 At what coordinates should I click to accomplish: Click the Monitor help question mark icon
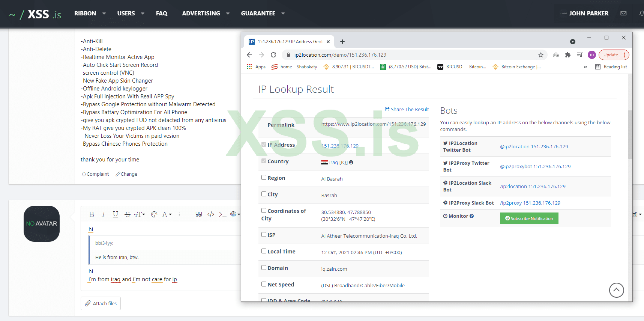(x=472, y=216)
